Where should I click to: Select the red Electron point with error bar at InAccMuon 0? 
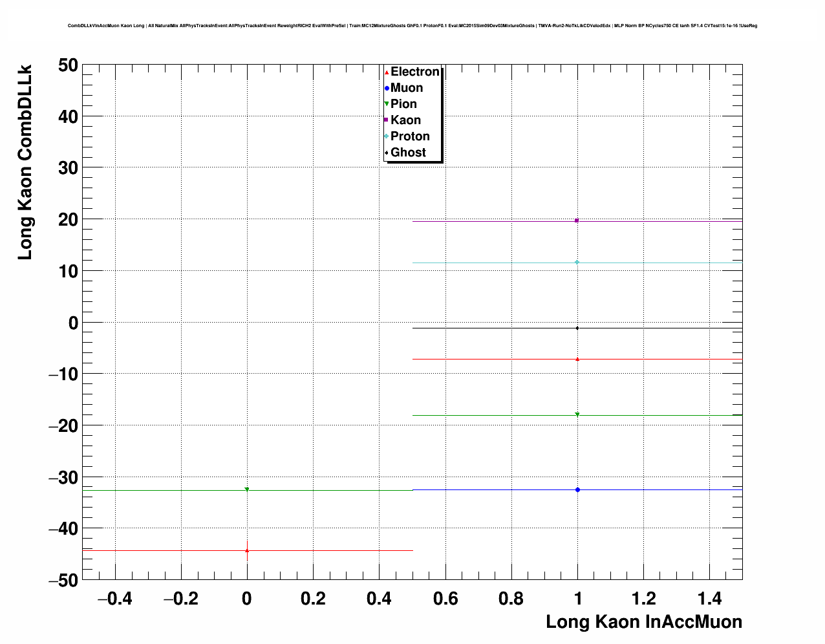pyautogui.click(x=247, y=551)
